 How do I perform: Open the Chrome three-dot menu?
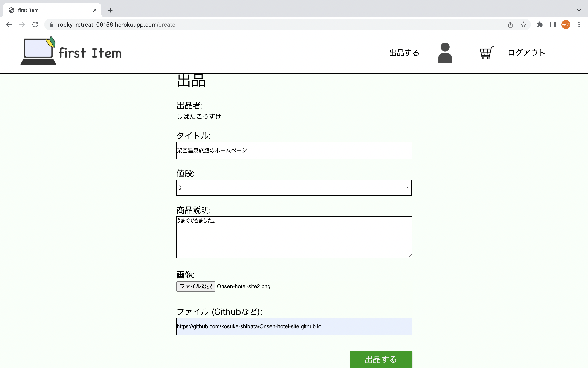(x=579, y=25)
